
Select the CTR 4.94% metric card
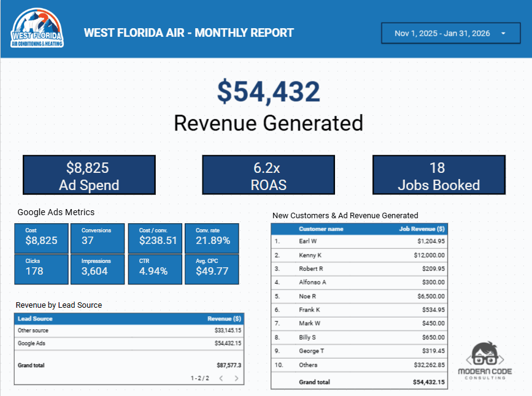pyautogui.click(x=155, y=269)
